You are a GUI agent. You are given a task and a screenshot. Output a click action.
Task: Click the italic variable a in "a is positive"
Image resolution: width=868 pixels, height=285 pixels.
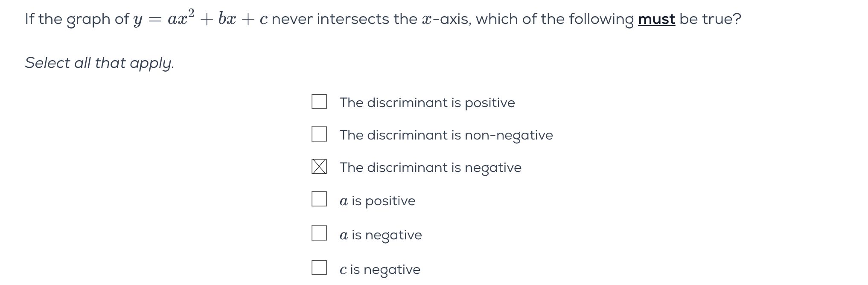(344, 201)
